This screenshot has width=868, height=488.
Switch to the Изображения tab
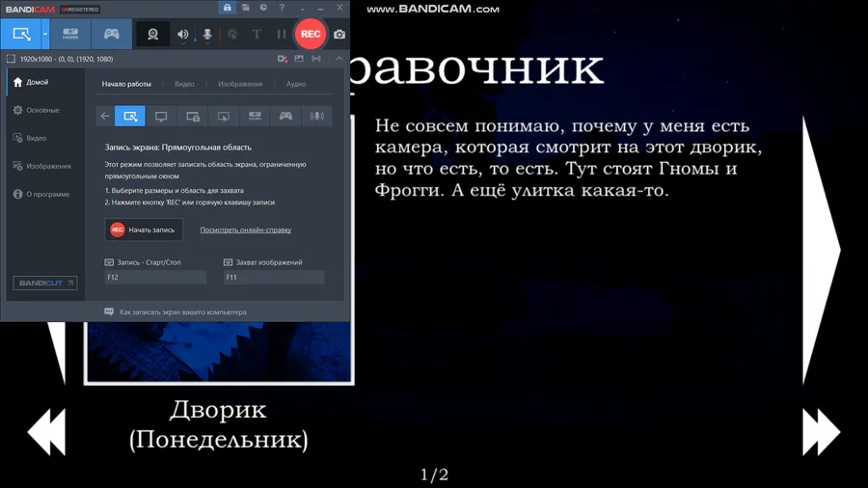[240, 84]
